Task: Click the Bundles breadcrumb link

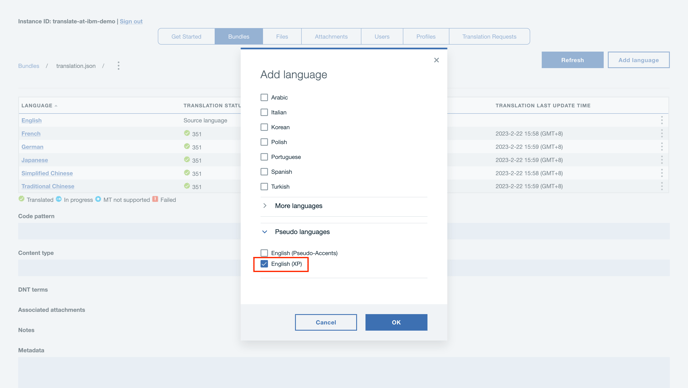Action: [x=29, y=66]
